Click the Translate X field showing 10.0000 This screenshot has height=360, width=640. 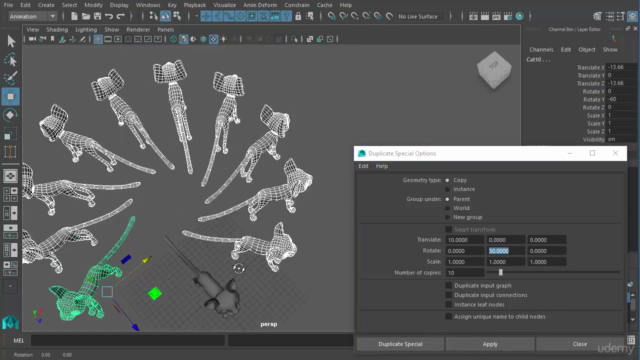point(464,240)
